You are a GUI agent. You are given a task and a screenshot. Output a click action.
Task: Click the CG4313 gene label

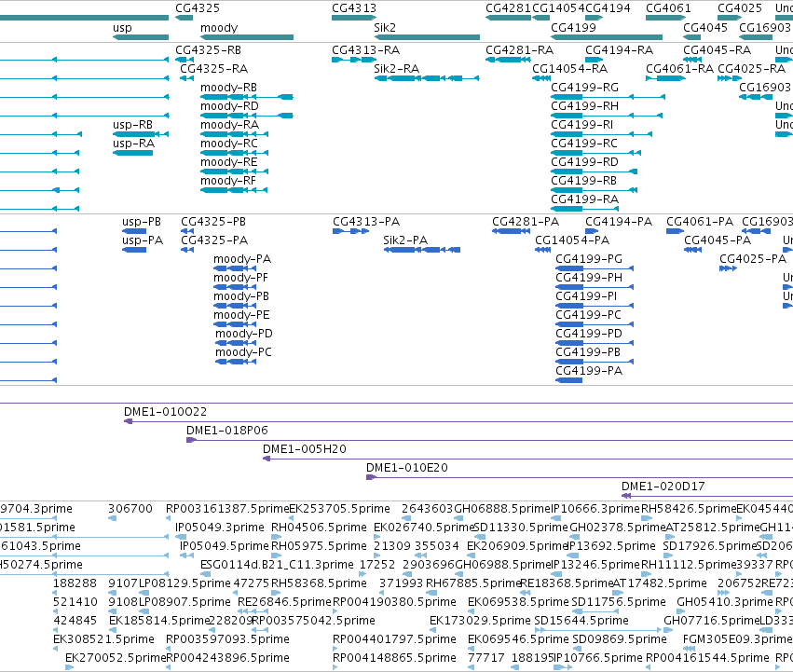[x=354, y=8]
